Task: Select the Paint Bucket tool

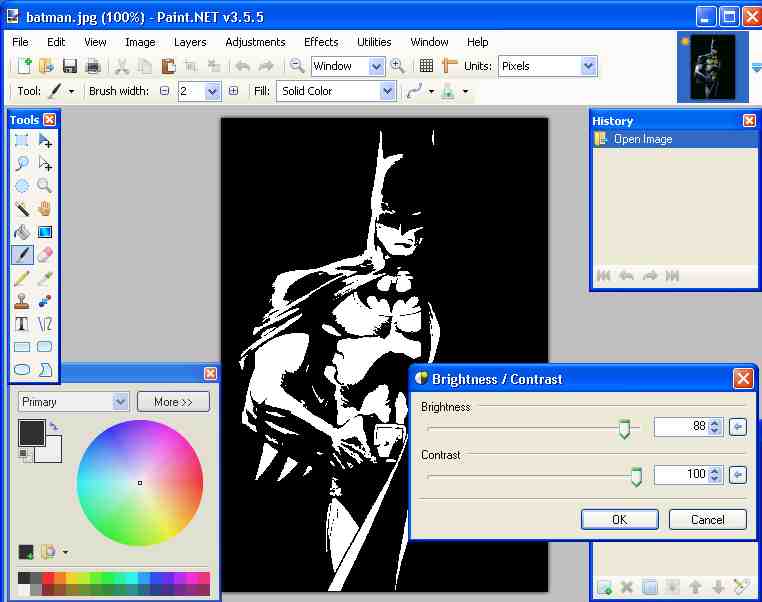Action: [21, 232]
